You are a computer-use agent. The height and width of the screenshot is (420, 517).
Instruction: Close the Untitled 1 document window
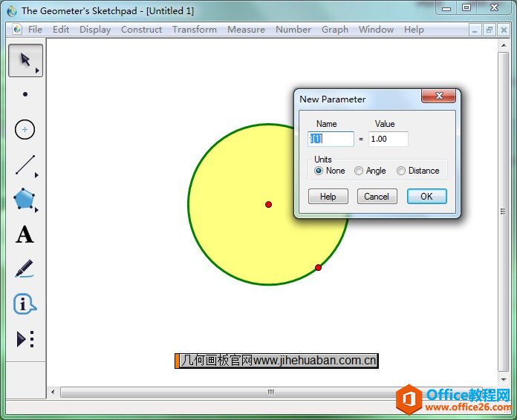click(504, 30)
